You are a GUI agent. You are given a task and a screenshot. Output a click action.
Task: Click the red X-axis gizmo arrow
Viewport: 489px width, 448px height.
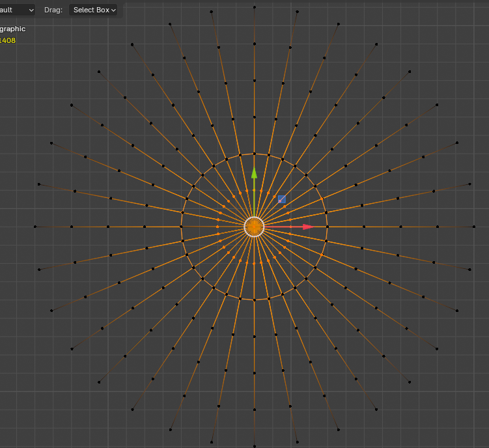[308, 227]
